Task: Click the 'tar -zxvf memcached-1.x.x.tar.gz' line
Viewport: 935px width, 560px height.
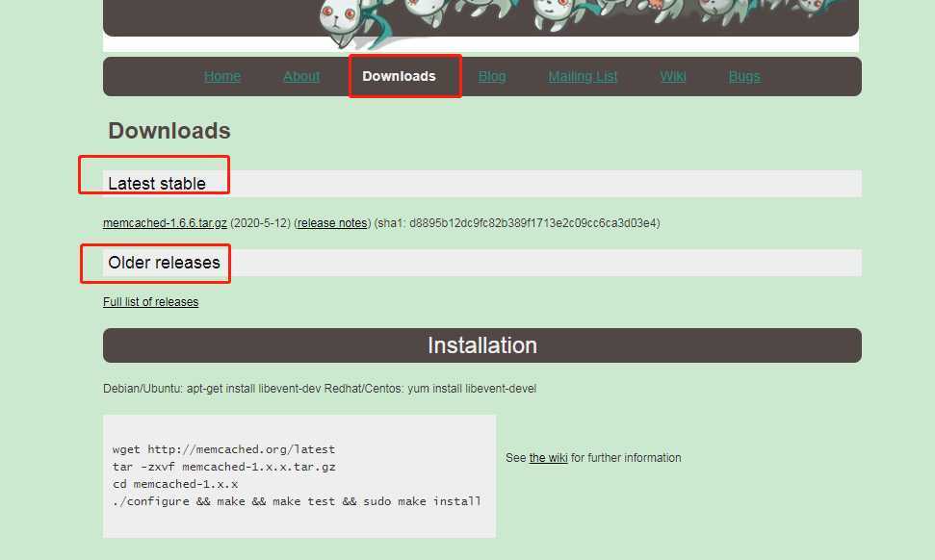Action: [x=223, y=467]
